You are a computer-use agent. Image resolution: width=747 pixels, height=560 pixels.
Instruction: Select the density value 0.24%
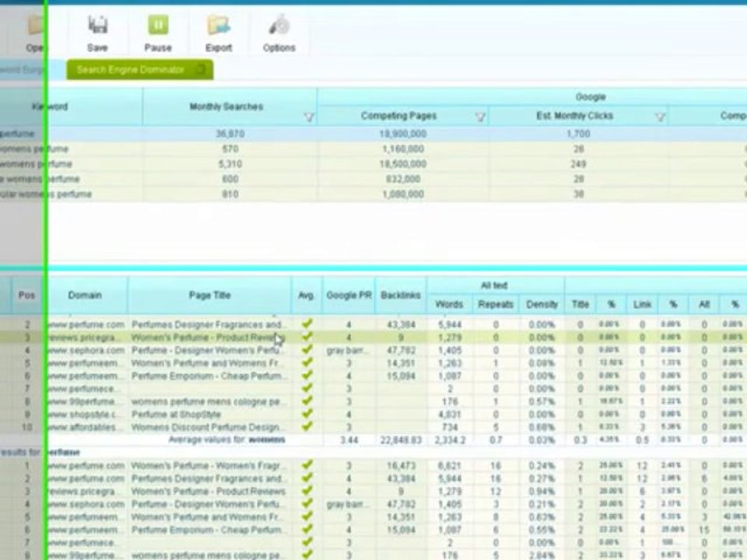point(542,466)
